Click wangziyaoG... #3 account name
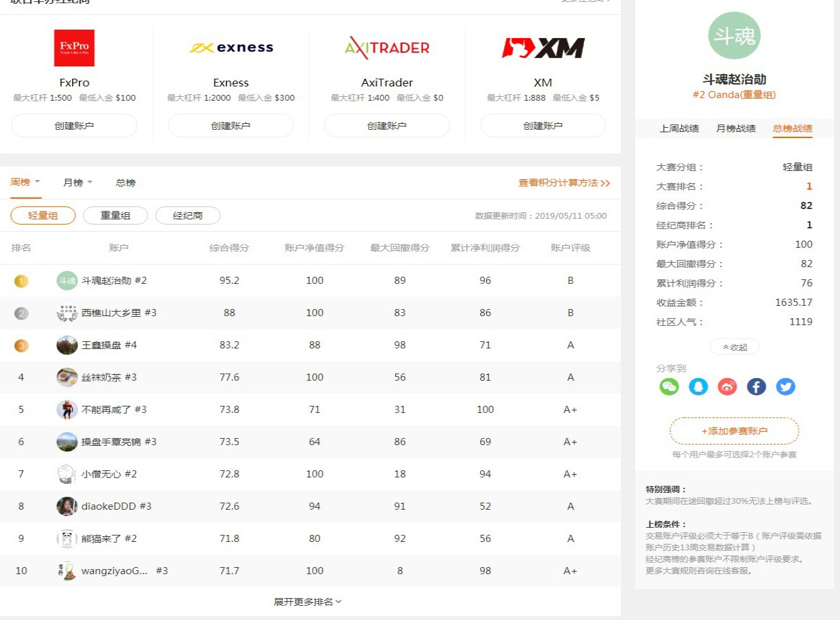Image resolution: width=840 pixels, height=620 pixels. click(124, 571)
